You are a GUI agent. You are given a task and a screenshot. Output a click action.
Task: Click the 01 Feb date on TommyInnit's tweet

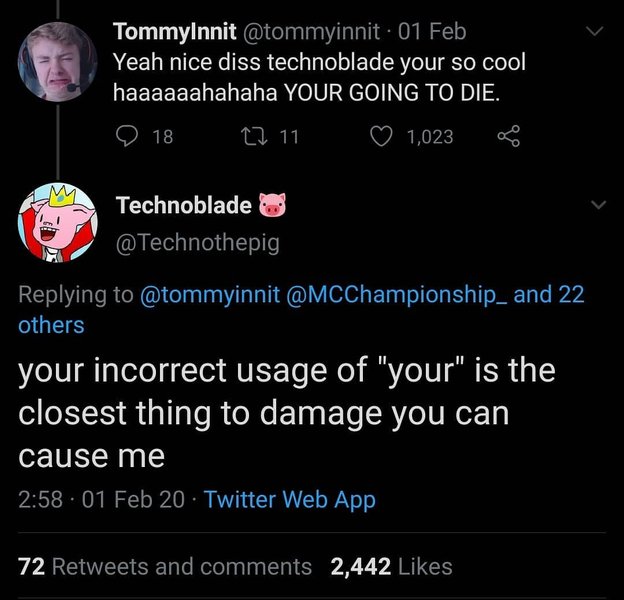pos(432,32)
